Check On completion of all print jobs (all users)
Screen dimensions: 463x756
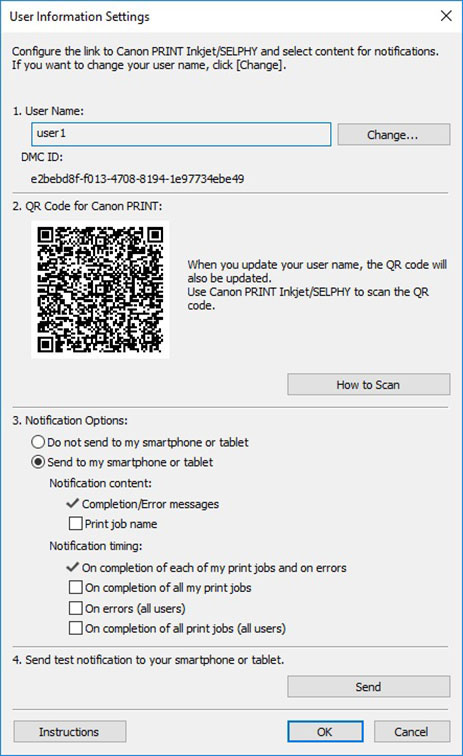tap(76, 628)
